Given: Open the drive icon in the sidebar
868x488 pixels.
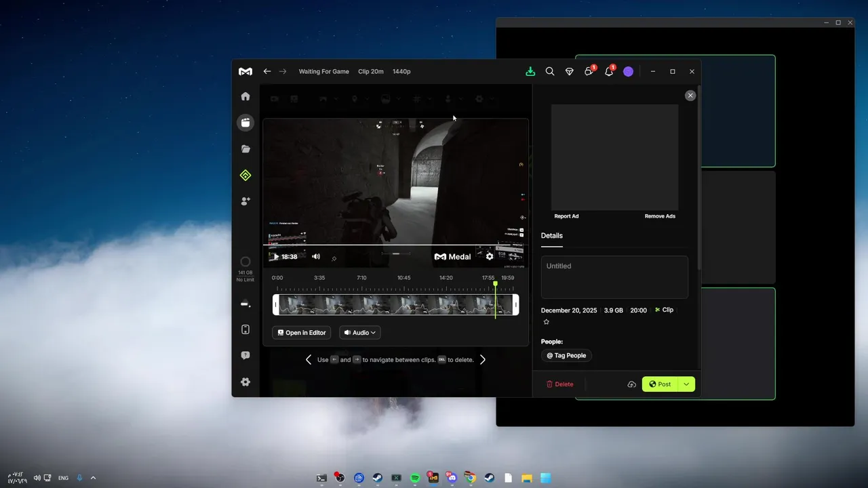Looking at the screenshot, I should click(245, 304).
